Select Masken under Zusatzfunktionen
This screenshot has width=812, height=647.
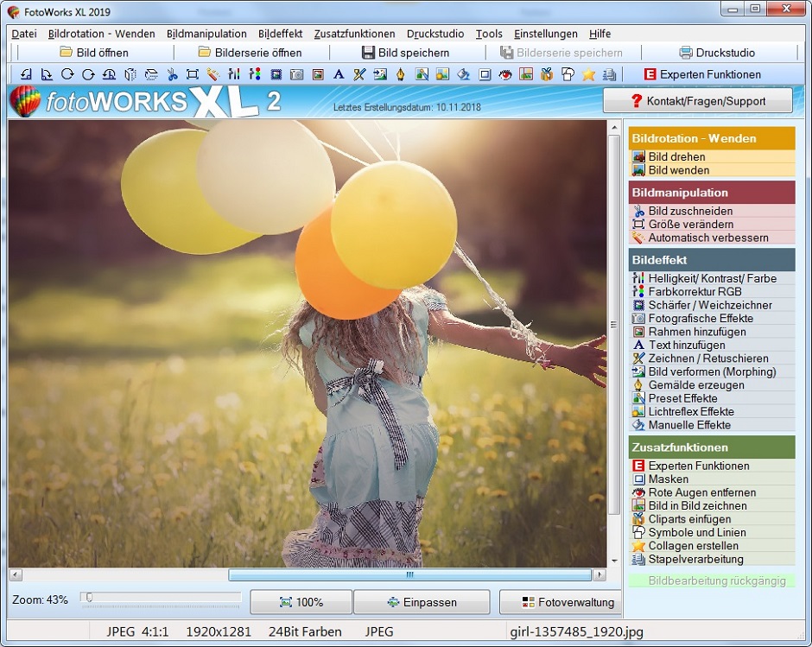pyautogui.click(x=668, y=479)
